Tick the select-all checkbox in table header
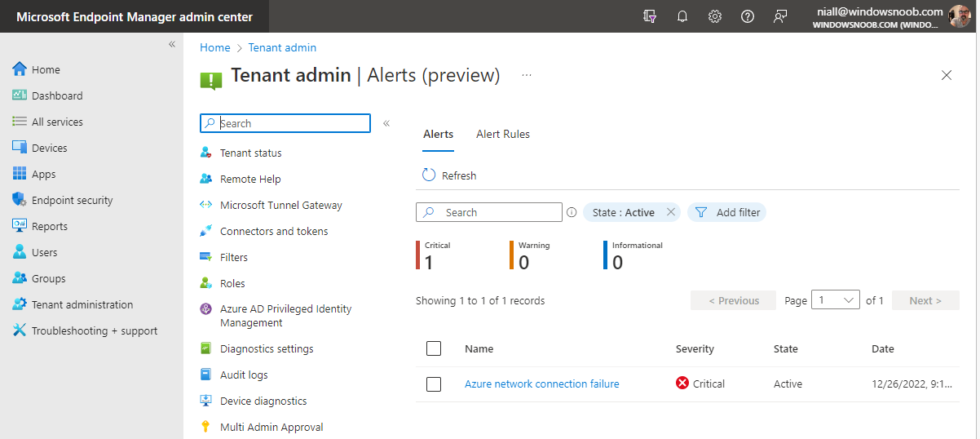The image size is (980, 439). 434,348
